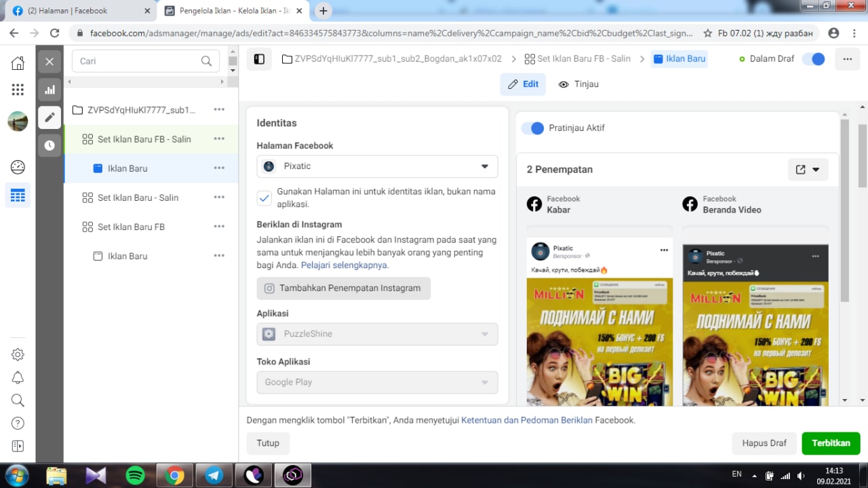Image resolution: width=868 pixels, height=488 pixels.
Task: Open options for Set Iklan Baru - Salin
Action: click(219, 197)
